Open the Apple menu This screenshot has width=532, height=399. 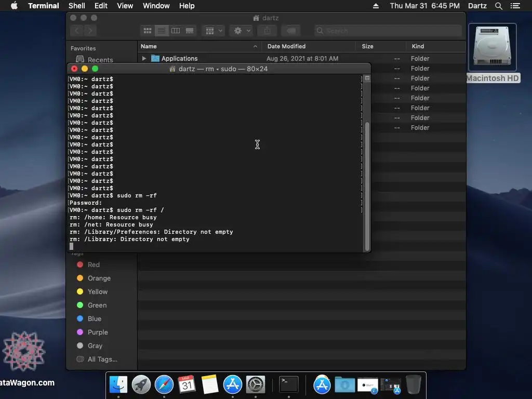tap(14, 6)
